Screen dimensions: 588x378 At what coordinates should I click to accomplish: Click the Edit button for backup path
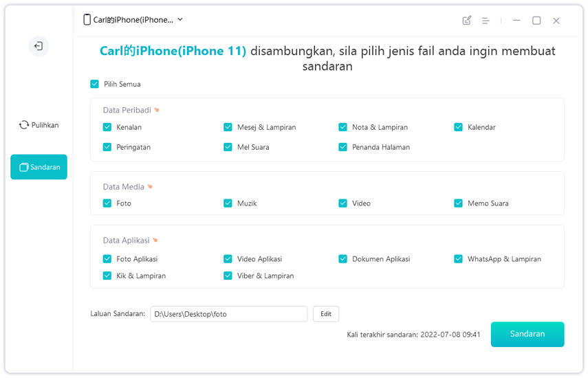click(326, 314)
